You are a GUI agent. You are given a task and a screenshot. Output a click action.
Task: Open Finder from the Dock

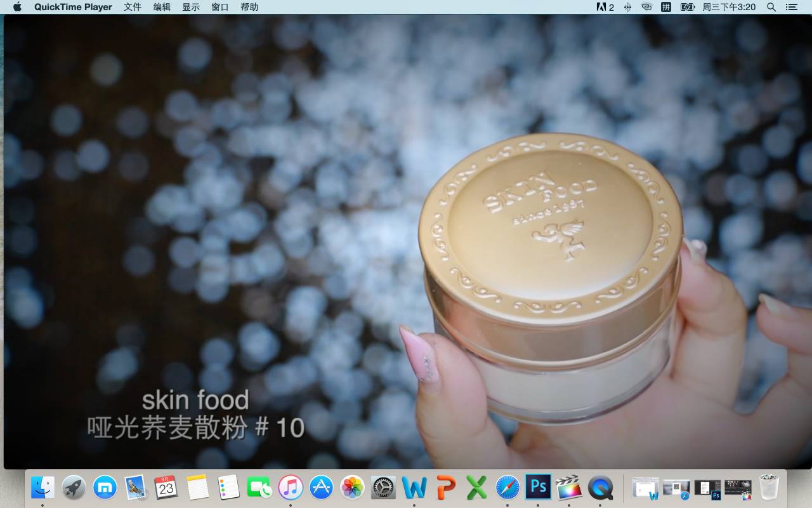pyautogui.click(x=43, y=488)
